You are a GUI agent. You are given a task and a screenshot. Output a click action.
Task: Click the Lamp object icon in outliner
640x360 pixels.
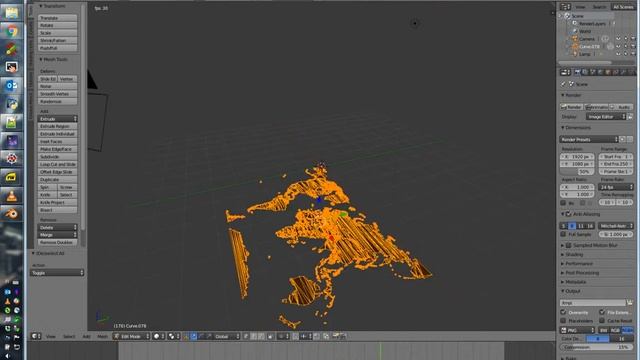pos(575,54)
